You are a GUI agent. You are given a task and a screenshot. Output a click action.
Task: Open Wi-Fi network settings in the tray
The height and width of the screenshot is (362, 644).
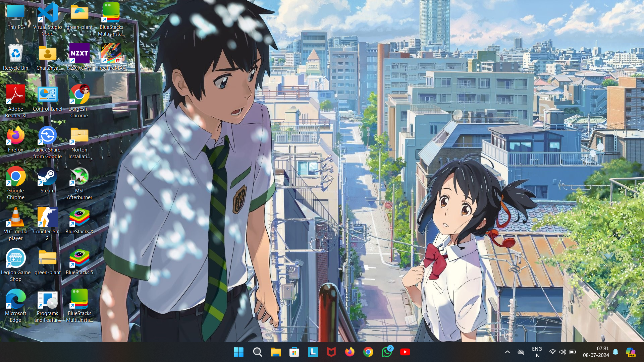tap(553, 352)
